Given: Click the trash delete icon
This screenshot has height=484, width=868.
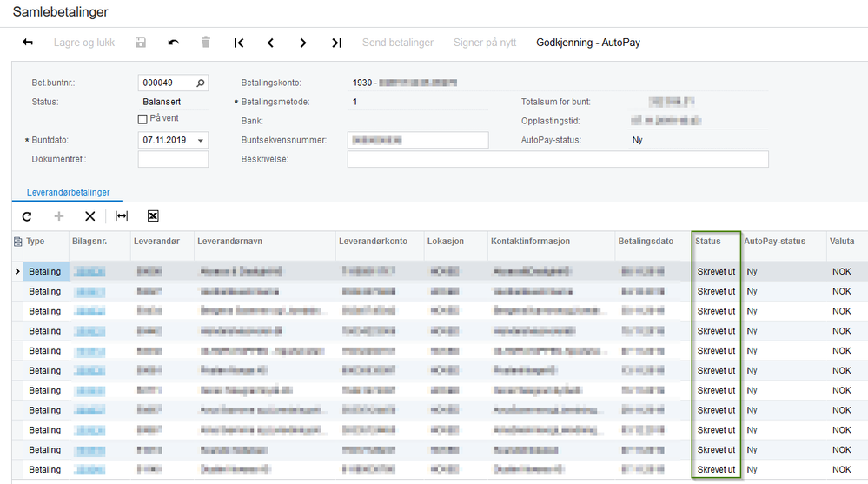Looking at the screenshot, I should tap(205, 43).
